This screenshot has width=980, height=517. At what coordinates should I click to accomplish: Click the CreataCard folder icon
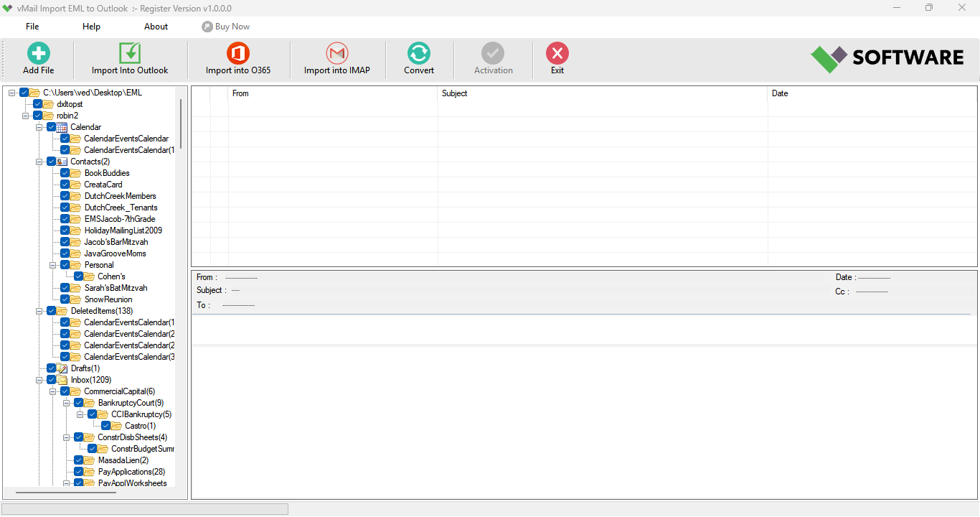point(76,185)
